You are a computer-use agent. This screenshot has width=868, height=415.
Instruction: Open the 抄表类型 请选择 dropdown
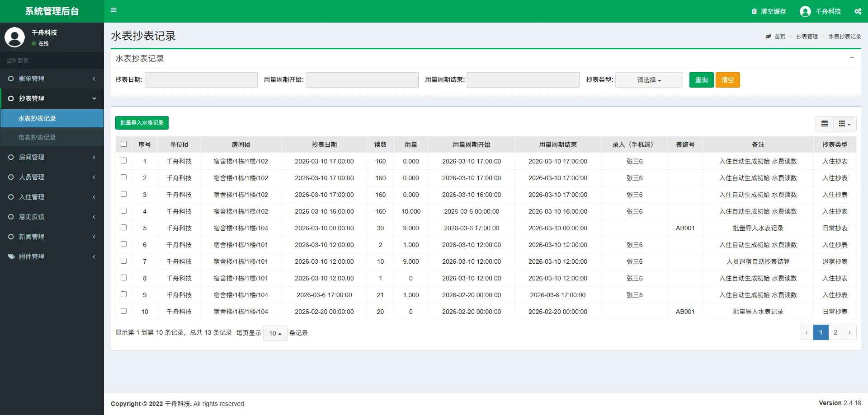pos(649,80)
